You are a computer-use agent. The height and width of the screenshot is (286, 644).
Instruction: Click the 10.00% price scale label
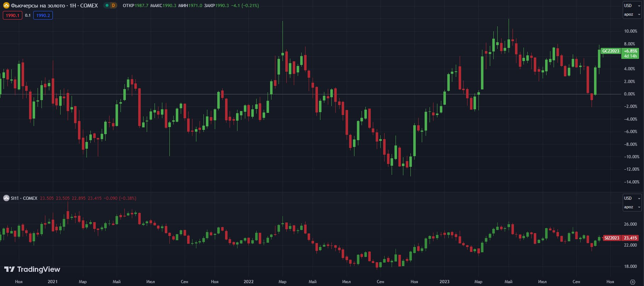pyautogui.click(x=631, y=31)
